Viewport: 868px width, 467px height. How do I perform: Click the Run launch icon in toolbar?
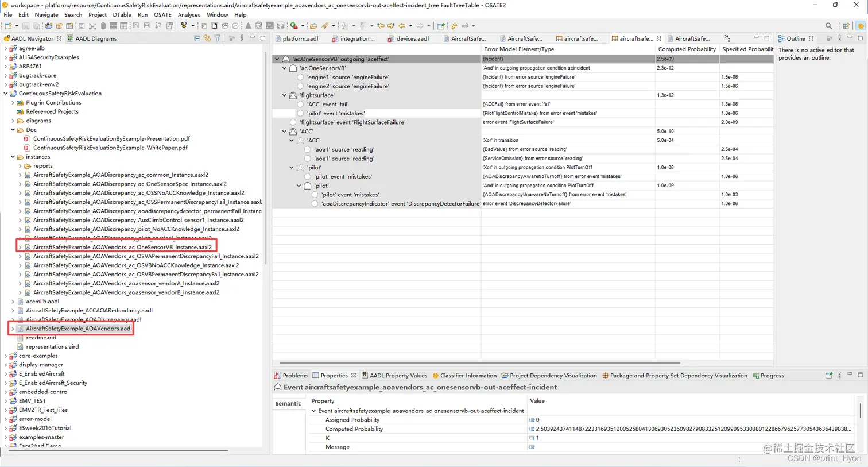294,26
